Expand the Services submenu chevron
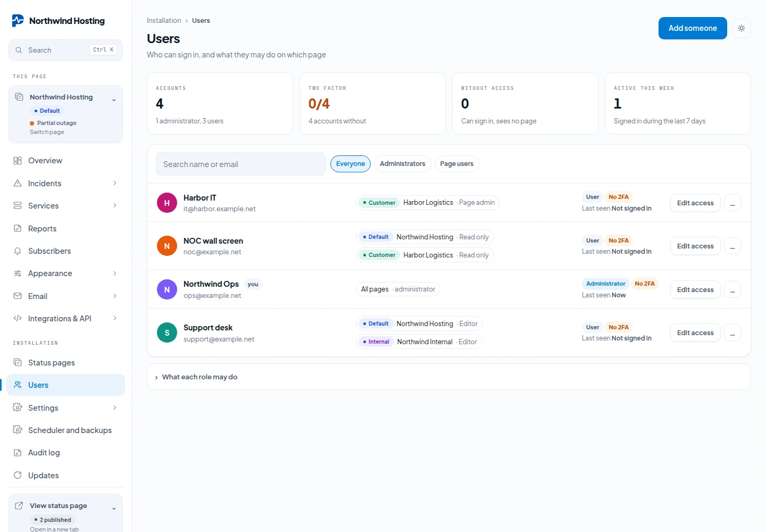 pyautogui.click(x=115, y=205)
